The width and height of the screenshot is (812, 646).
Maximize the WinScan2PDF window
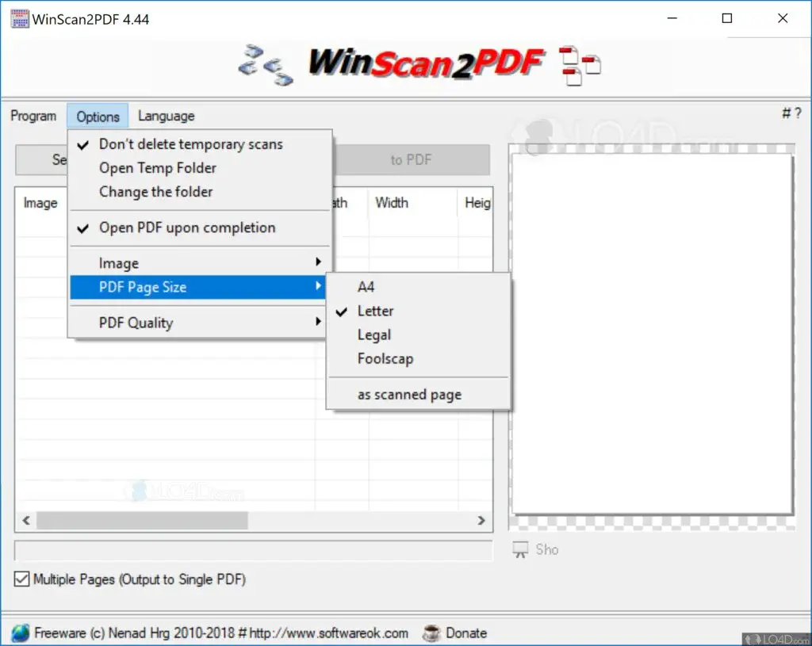pyautogui.click(x=727, y=19)
